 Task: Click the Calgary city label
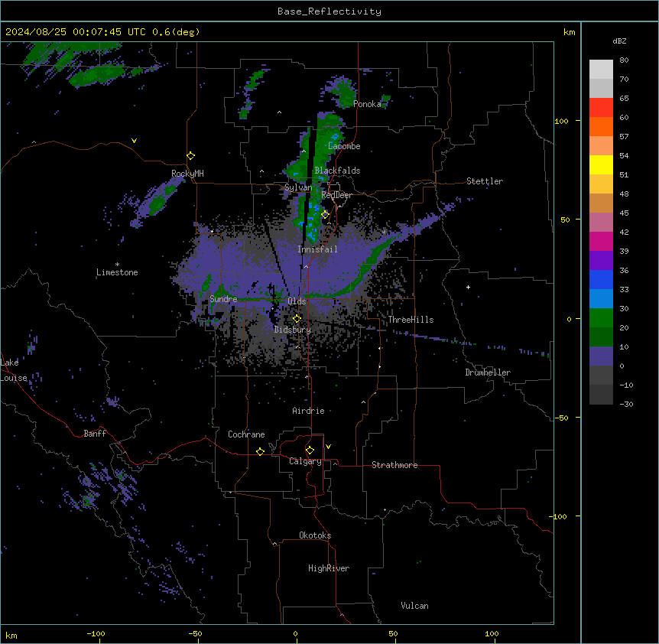point(306,461)
